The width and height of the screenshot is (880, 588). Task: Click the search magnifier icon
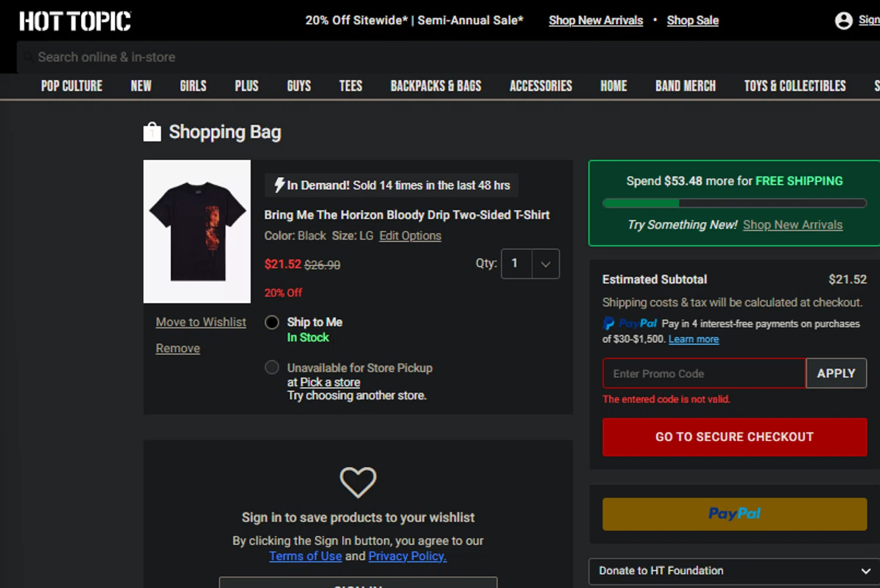click(x=28, y=57)
